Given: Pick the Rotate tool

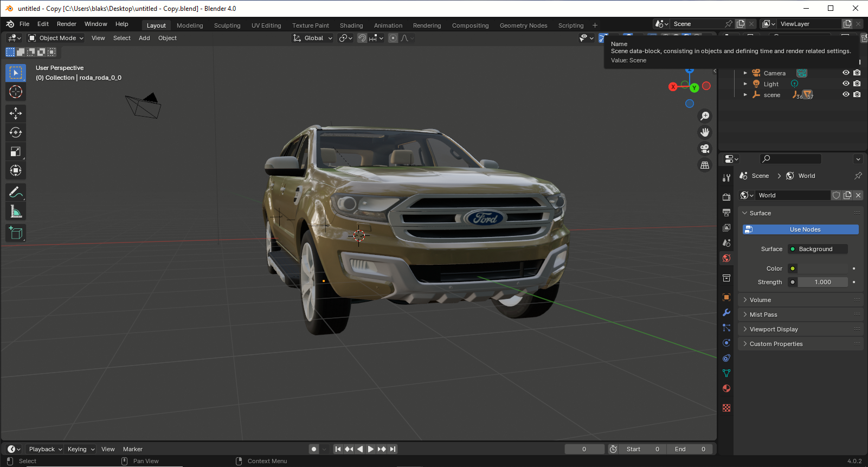Looking at the screenshot, I should pyautogui.click(x=16, y=132).
